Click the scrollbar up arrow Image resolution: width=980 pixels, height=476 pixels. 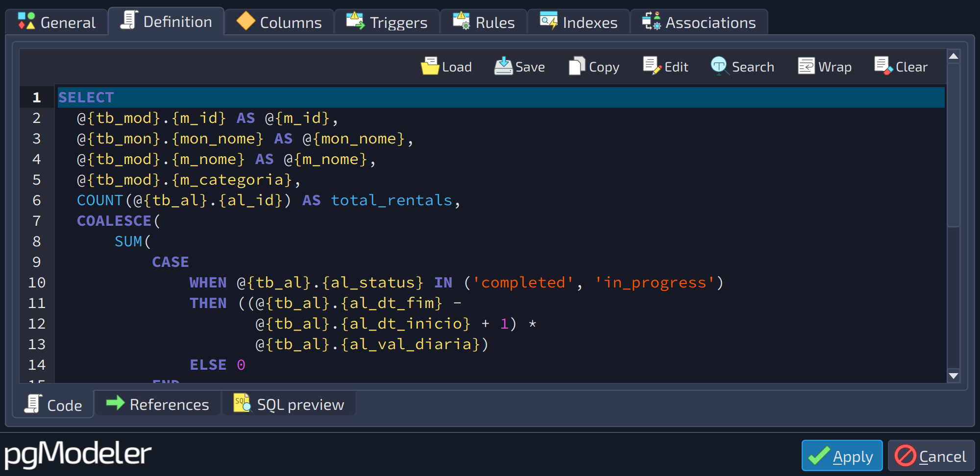pyautogui.click(x=954, y=56)
